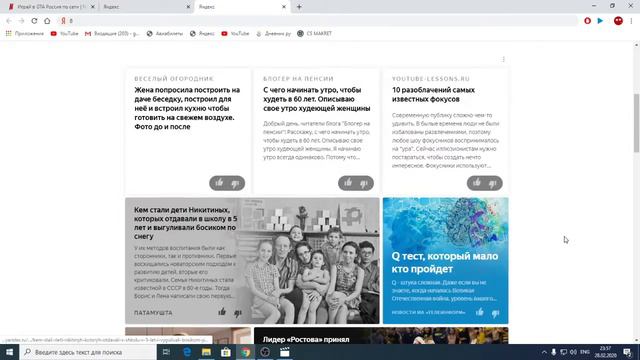Switch to Chrome in taskbar
The height and width of the screenshot is (360, 640).
tap(245, 352)
